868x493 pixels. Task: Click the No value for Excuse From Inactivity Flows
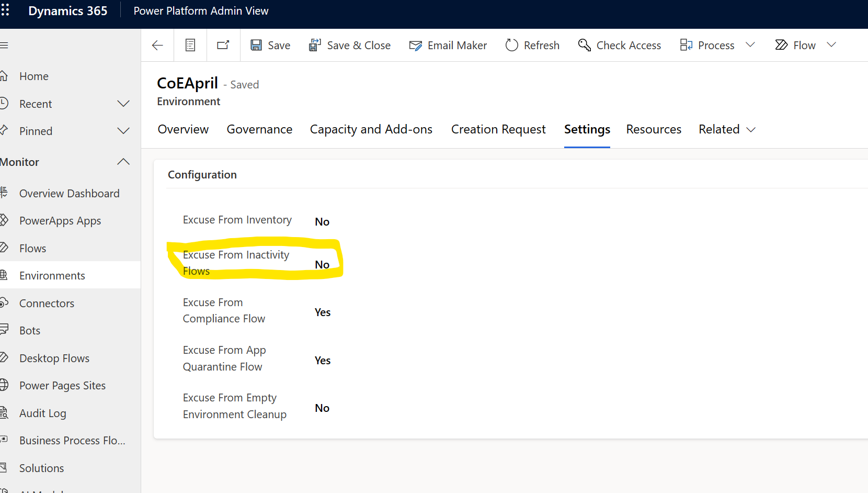[x=322, y=264]
